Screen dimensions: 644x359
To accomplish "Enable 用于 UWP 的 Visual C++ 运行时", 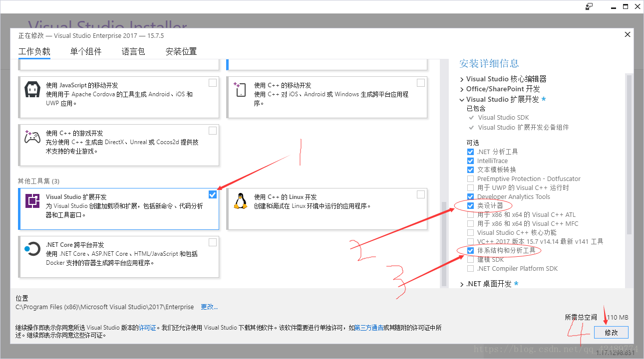I will [470, 187].
